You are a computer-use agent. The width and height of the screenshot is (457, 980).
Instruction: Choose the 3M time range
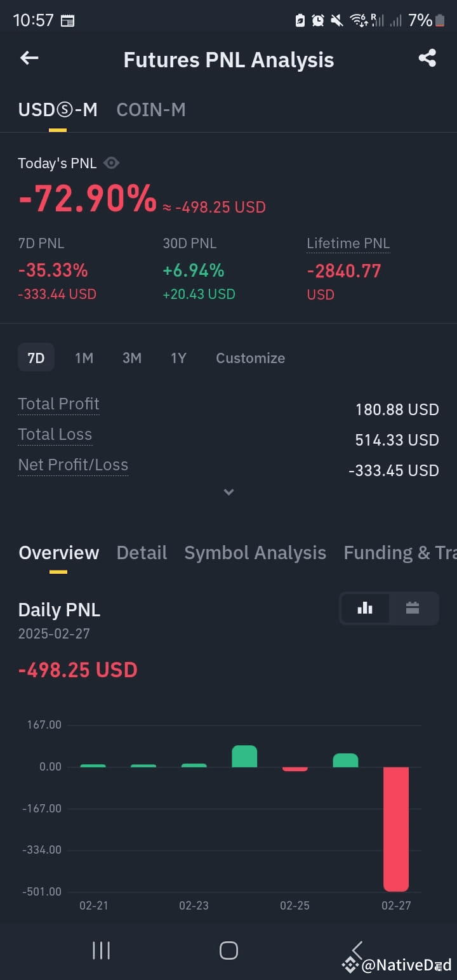click(131, 358)
